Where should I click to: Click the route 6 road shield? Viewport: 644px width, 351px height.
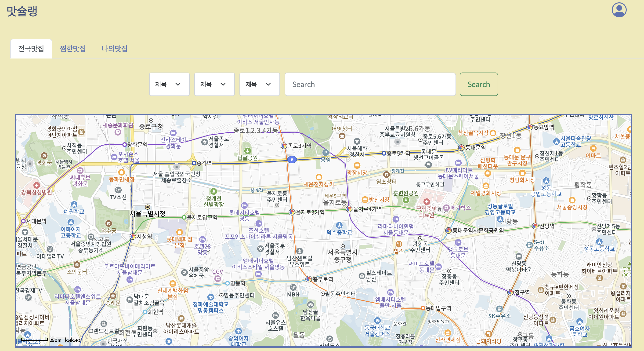coord(292,160)
